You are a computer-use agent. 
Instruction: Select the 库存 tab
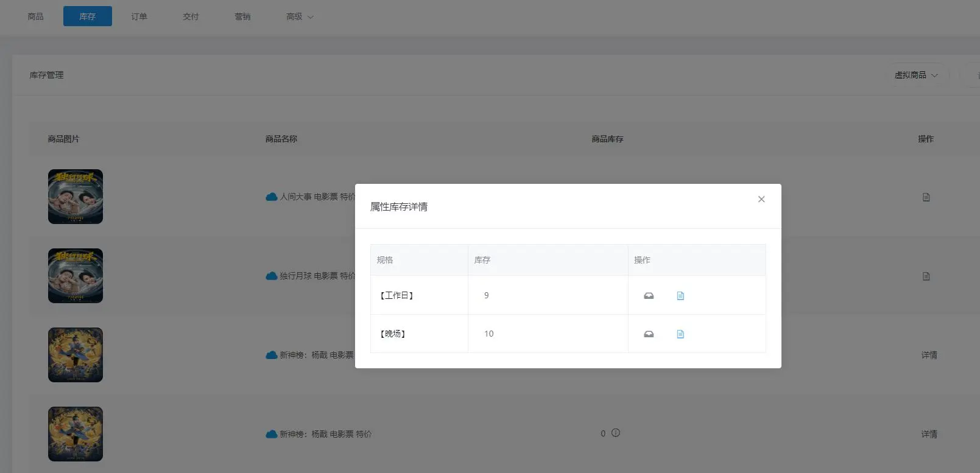coord(87,16)
